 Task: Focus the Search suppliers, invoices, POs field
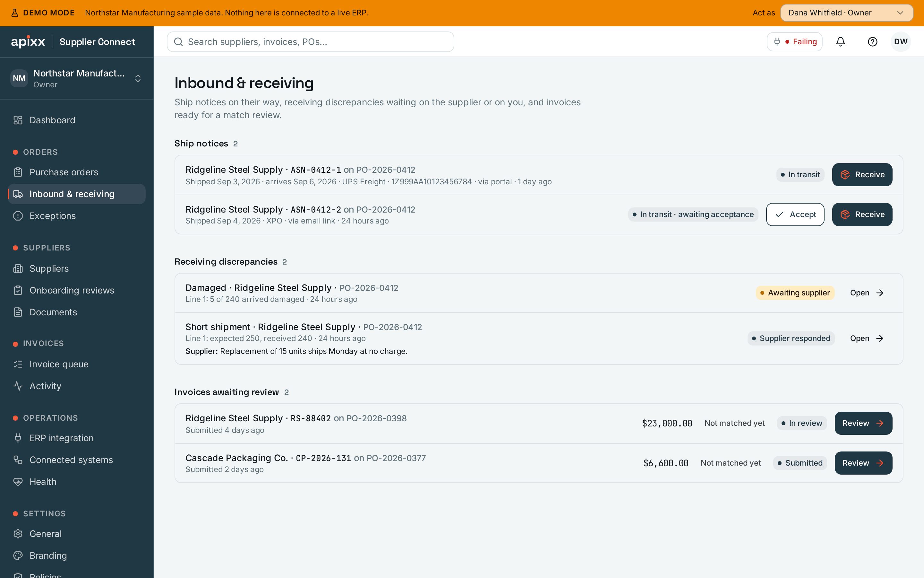pyautogui.click(x=311, y=42)
